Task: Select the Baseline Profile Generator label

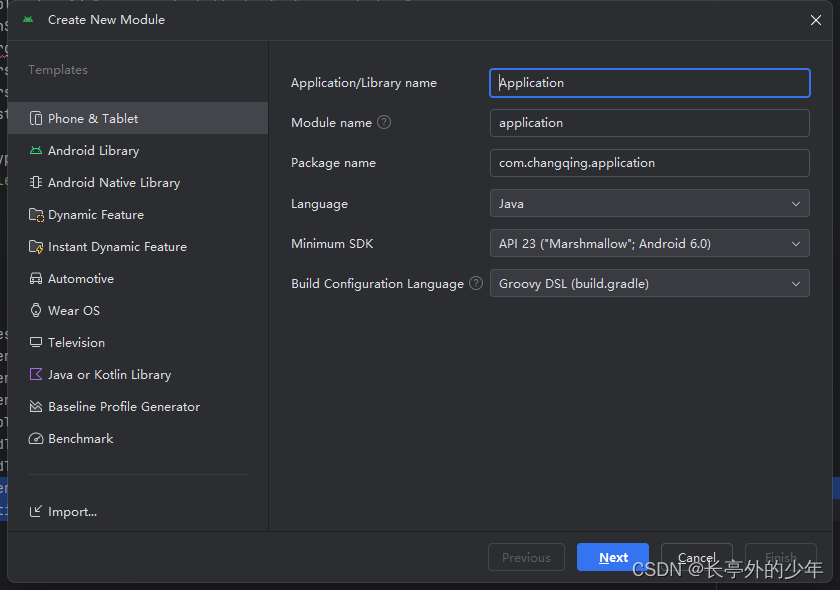Action: pyautogui.click(x=124, y=407)
